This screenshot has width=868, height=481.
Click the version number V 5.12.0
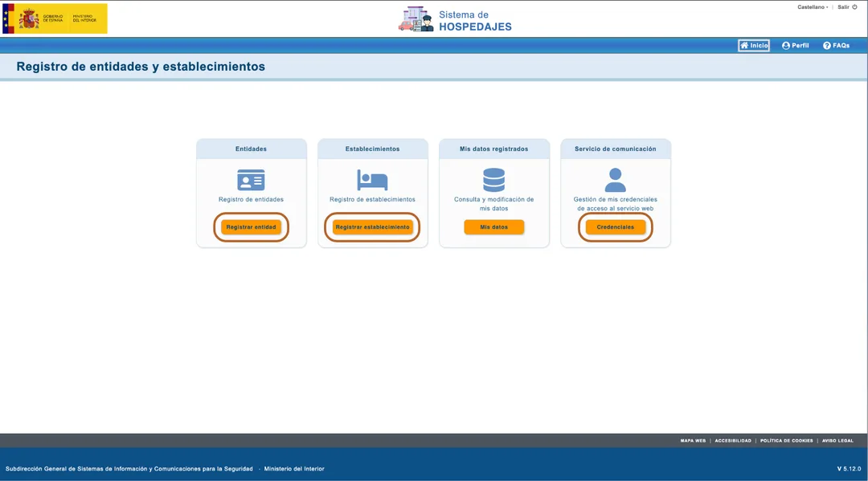849,469
